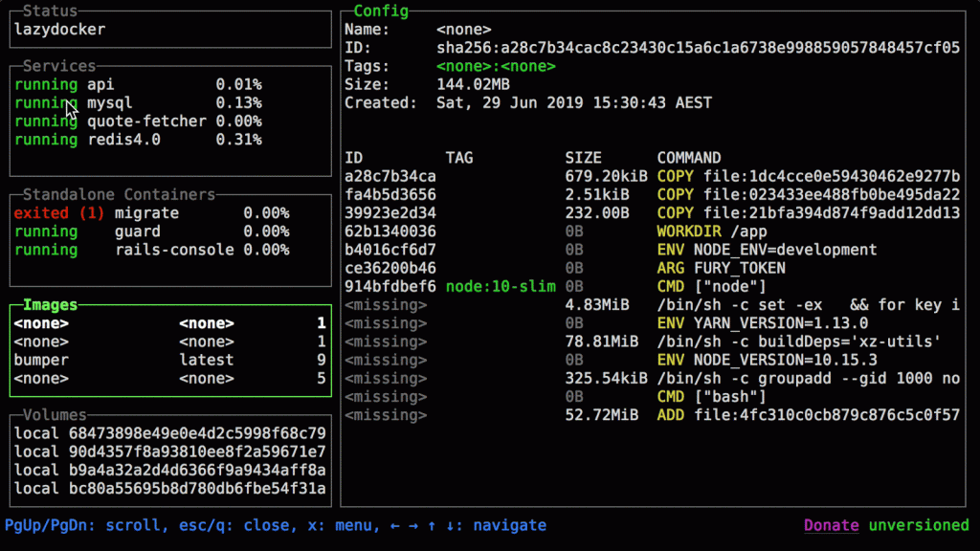Select volume starting with b9a4a32a
The width and height of the screenshot is (980, 551).
click(170, 470)
